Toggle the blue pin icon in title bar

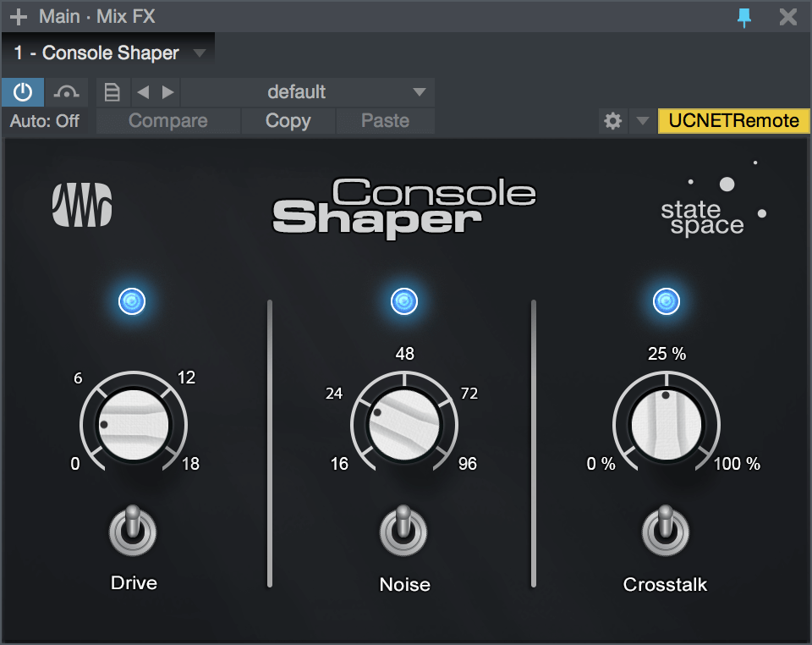click(744, 17)
